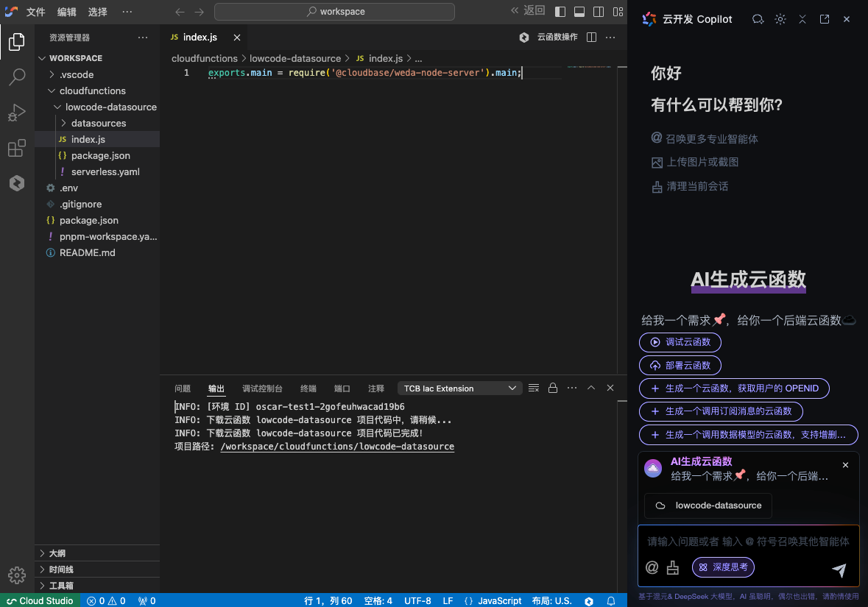This screenshot has height=607, width=868.
Task: Go back with the left arrow
Action: pos(180,12)
